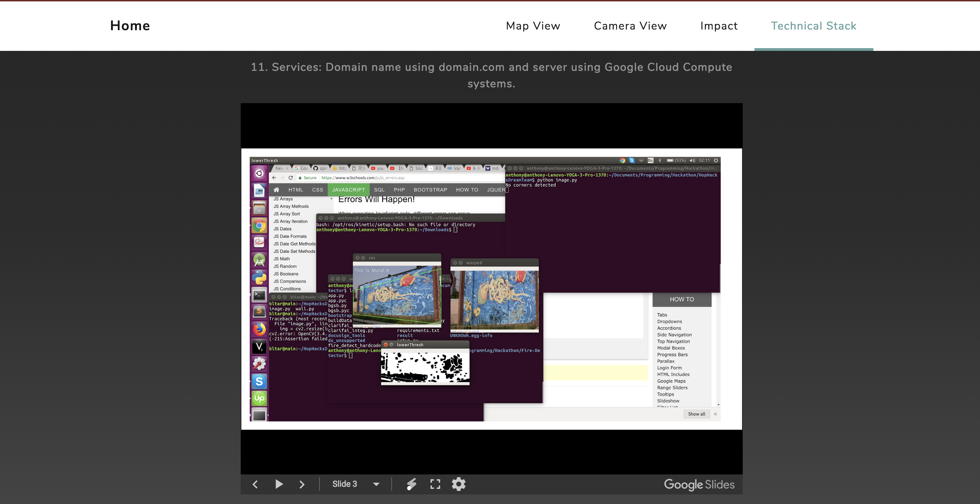
Task: Click the JAVASCRIPT item in the w3schools navbar
Action: (348, 190)
